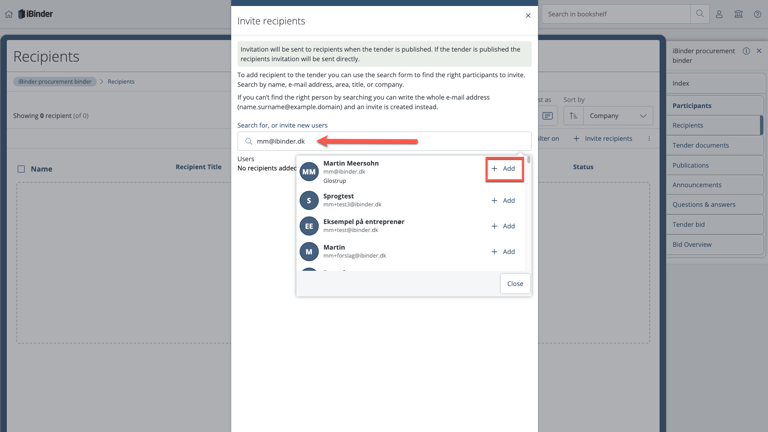This screenshot has width=768, height=432.
Task: Open the more options kebab menu
Action: (x=649, y=139)
